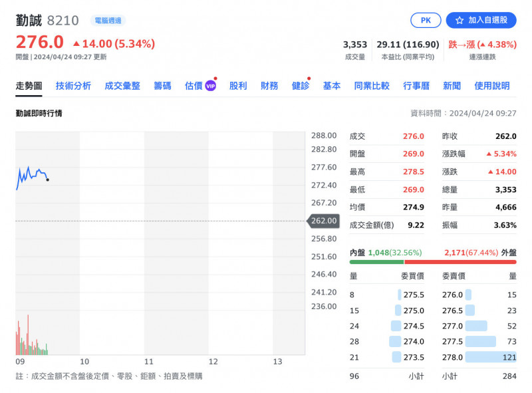Click the 開盤 value 269.0
This screenshot has height=393, width=532.
click(413, 154)
